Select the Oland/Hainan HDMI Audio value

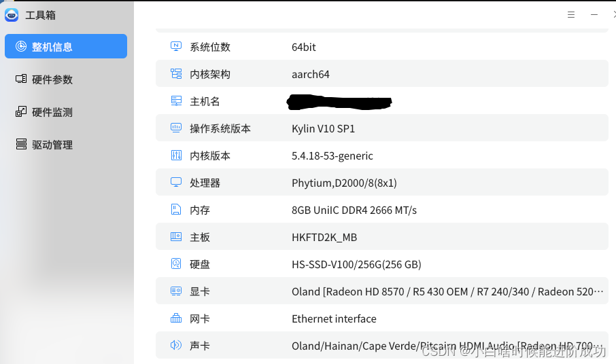click(447, 346)
